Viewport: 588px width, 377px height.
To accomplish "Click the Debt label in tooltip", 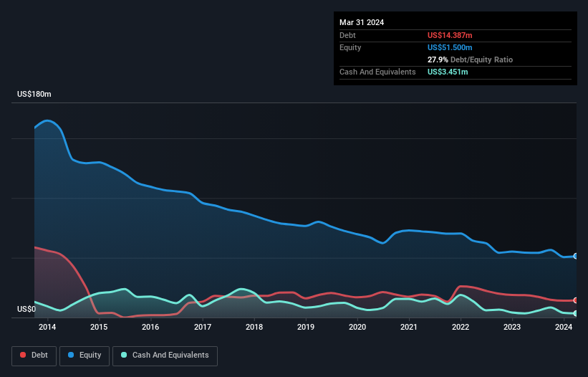I will [347, 35].
